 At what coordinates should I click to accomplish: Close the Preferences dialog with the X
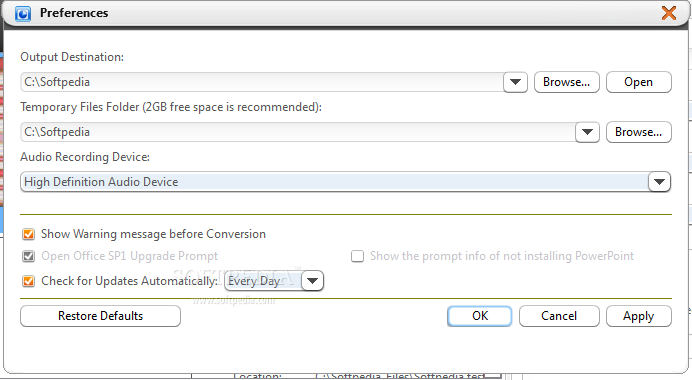pos(669,13)
